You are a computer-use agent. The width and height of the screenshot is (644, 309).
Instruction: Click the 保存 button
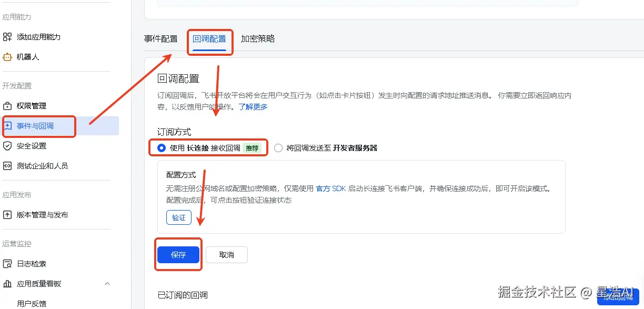(x=178, y=254)
